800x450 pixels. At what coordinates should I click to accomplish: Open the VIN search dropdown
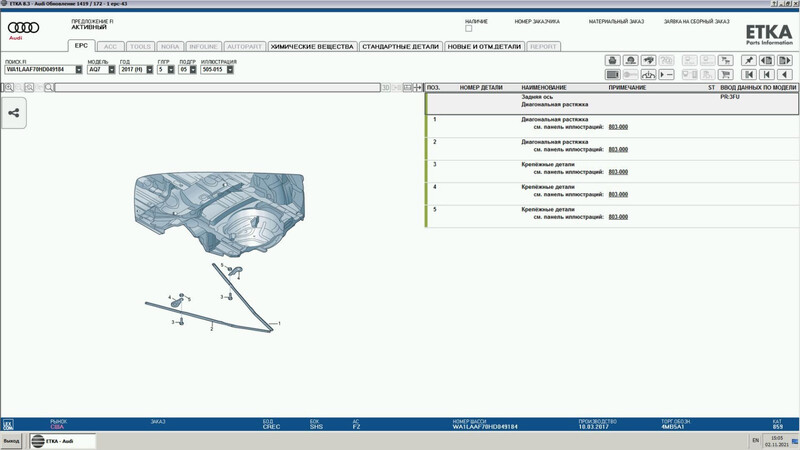pos(79,69)
